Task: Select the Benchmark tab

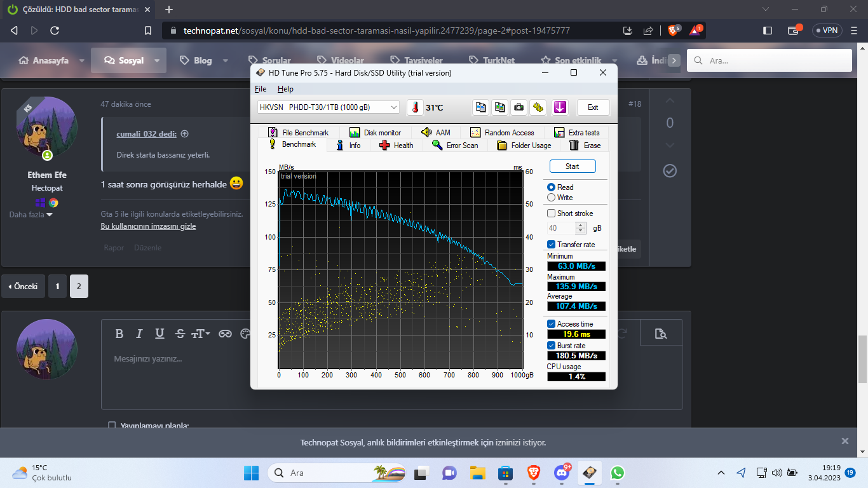Action: [x=292, y=144]
